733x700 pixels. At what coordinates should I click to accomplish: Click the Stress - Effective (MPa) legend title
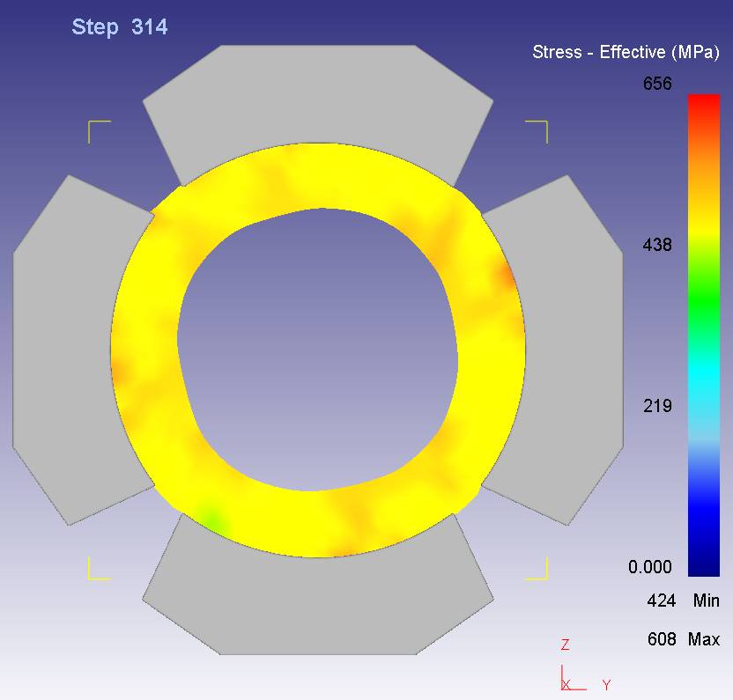[x=624, y=53]
